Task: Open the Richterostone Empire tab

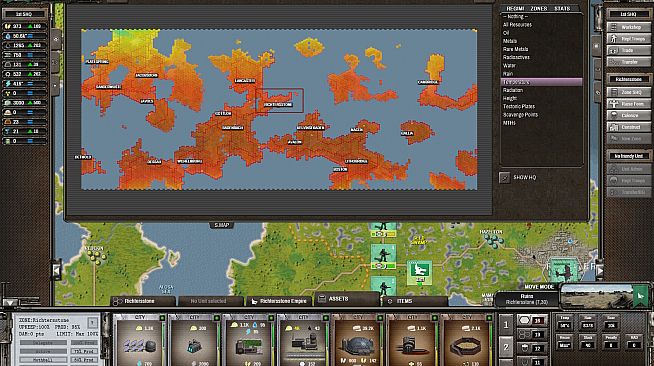Action: [280, 301]
